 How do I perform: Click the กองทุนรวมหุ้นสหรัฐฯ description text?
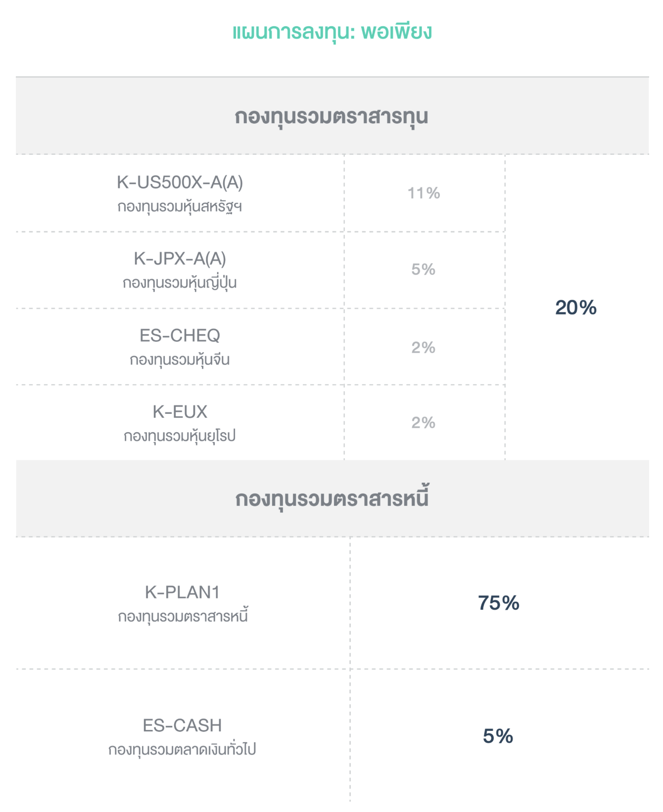(x=180, y=207)
